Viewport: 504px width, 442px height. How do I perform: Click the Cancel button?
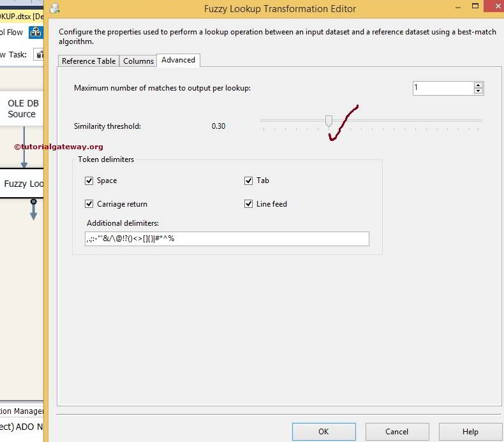pyautogui.click(x=397, y=432)
